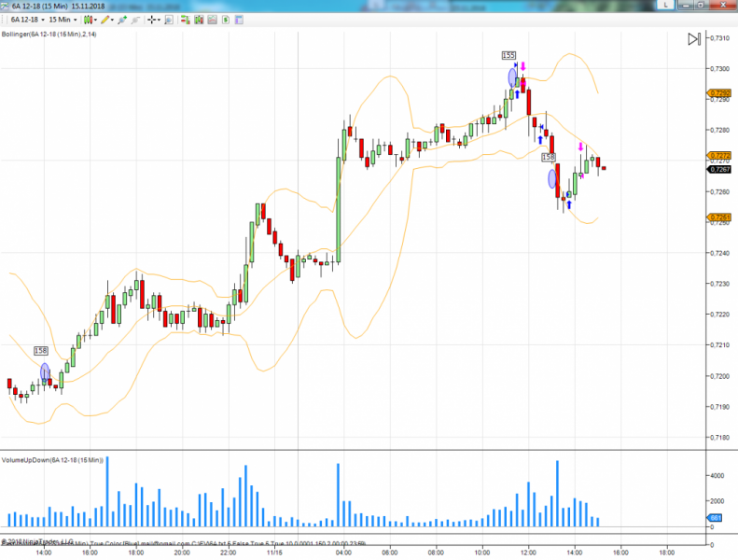Close the chart window

pyautogui.click(x=722, y=5)
